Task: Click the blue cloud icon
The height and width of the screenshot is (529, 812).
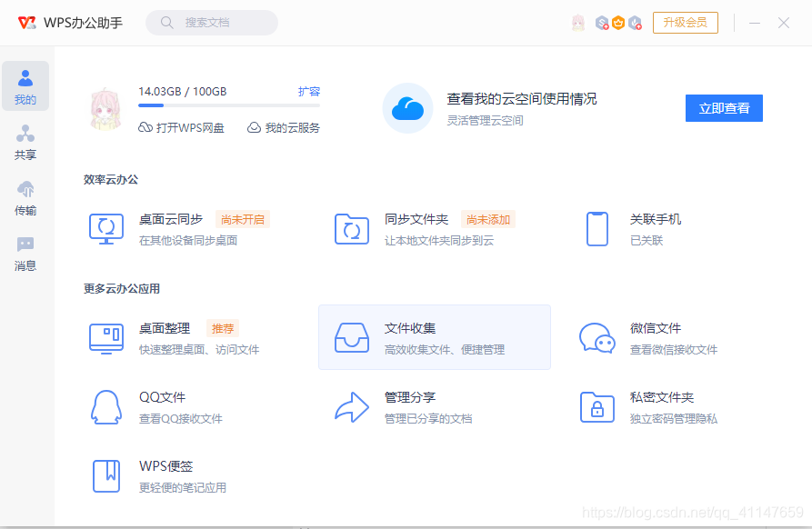Action: 408,108
